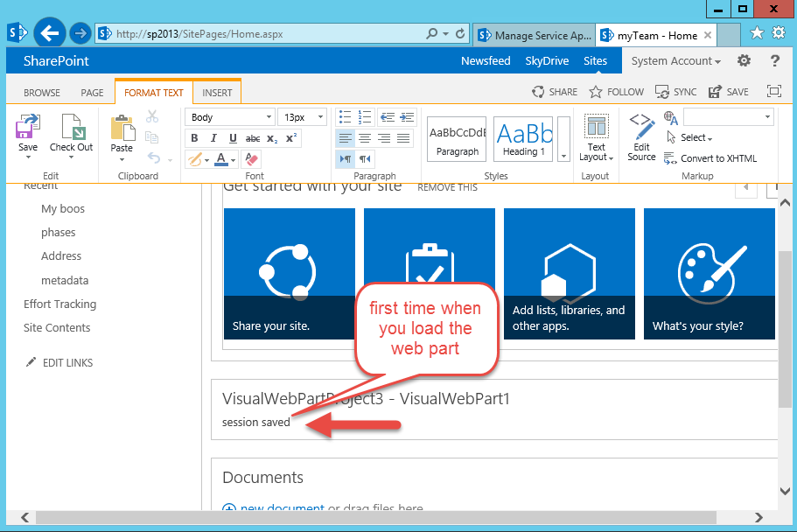This screenshot has width=797, height=532.
Task: Insert a numbered list
Action: [x=365, y=117]
